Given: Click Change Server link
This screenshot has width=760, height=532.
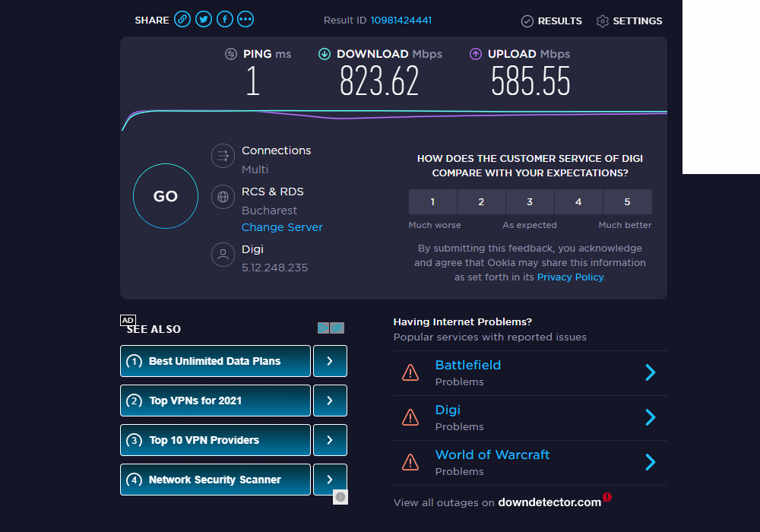Looking at the screenshot, I should pos(282,227).
